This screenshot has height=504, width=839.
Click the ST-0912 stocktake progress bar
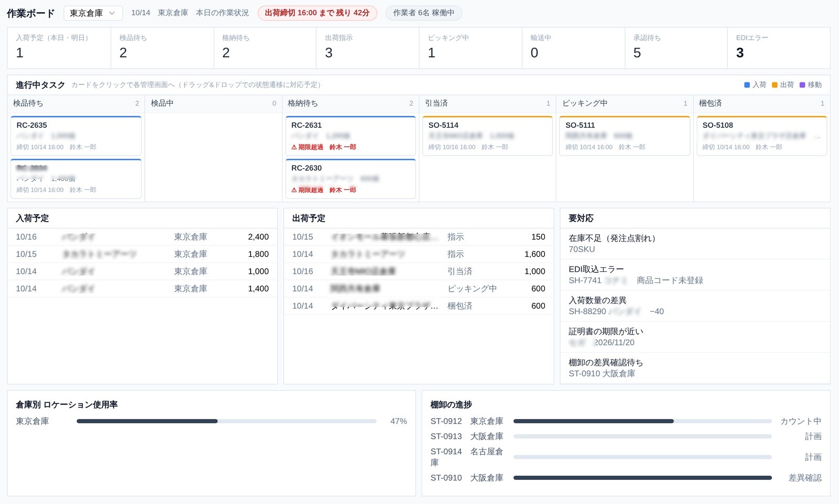[642, 421]
